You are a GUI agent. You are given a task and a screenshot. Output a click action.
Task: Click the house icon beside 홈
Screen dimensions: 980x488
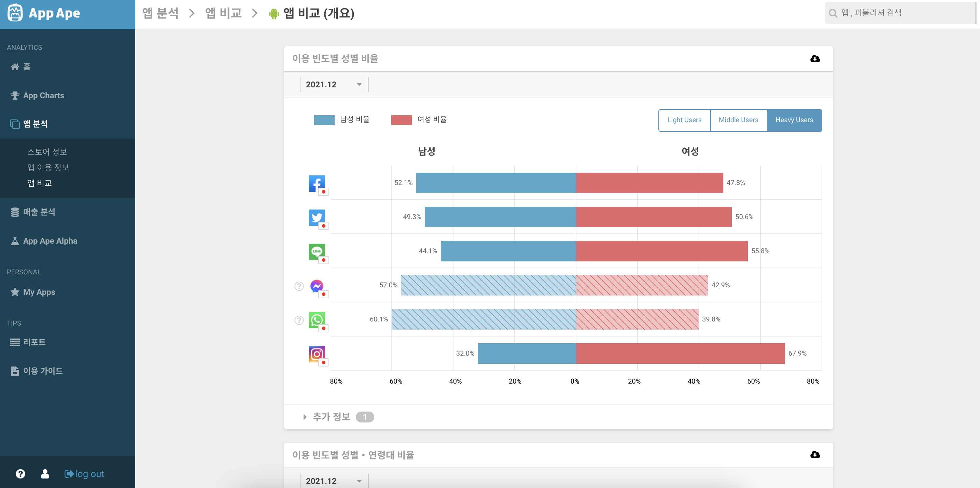pos(15,67)
